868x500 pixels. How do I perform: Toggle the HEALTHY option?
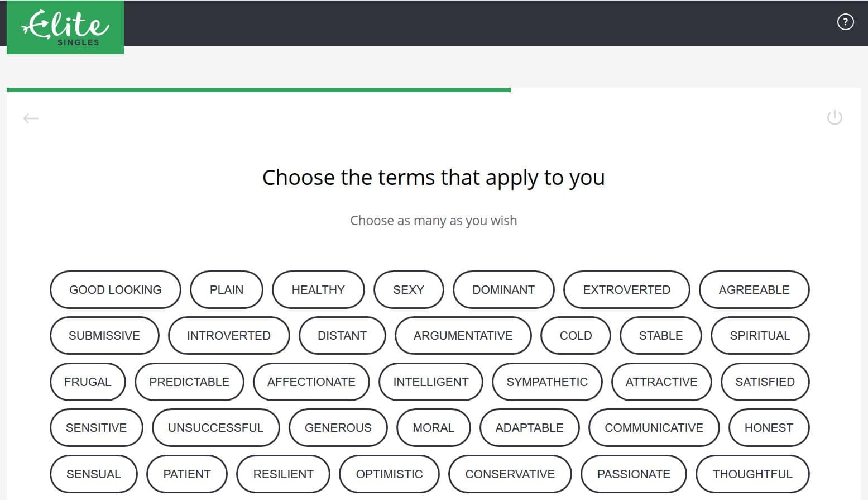pos(318,289)
